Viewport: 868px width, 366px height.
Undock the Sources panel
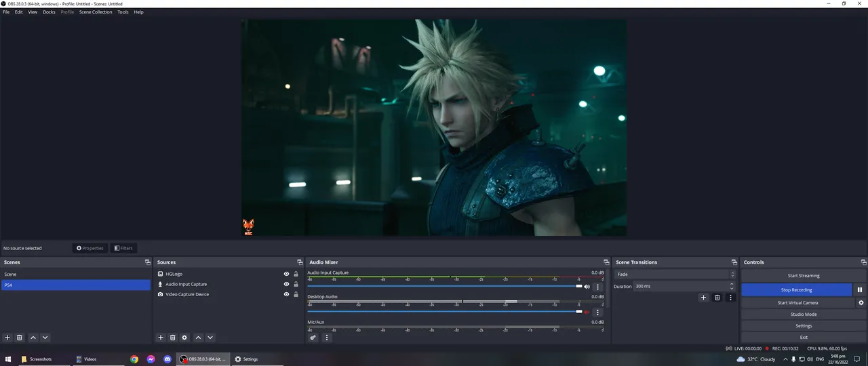[x=300, y=262]
